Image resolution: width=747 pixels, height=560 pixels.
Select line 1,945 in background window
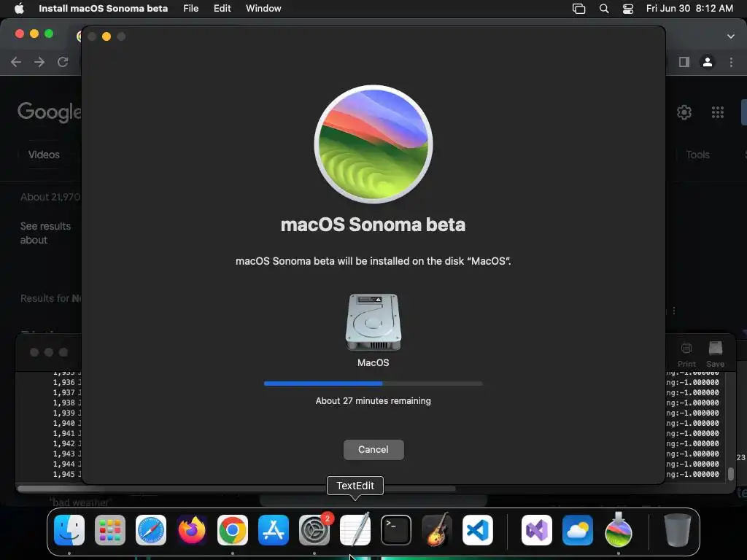coord(64,474)
